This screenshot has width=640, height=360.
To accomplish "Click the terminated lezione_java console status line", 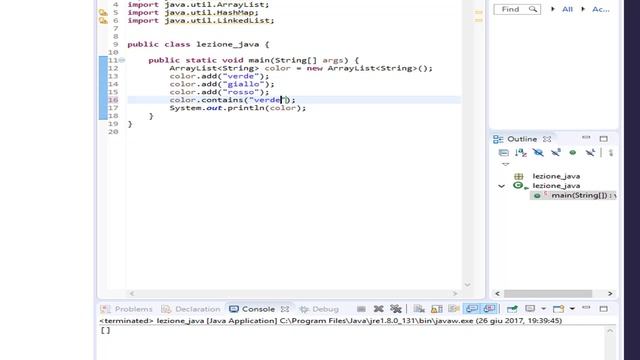I will tap(331, 321).
